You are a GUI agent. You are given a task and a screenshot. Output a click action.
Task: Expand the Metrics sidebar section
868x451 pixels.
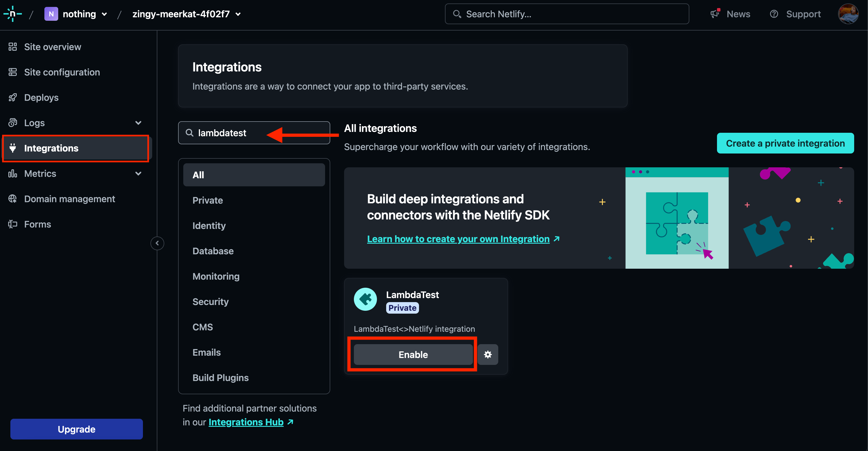[138, 174]
